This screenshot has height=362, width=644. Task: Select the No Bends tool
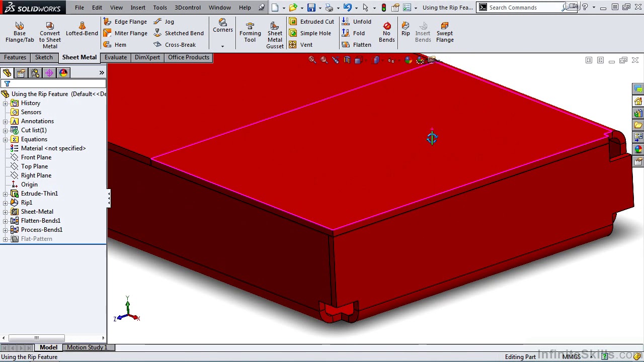[x=386, y=32]
